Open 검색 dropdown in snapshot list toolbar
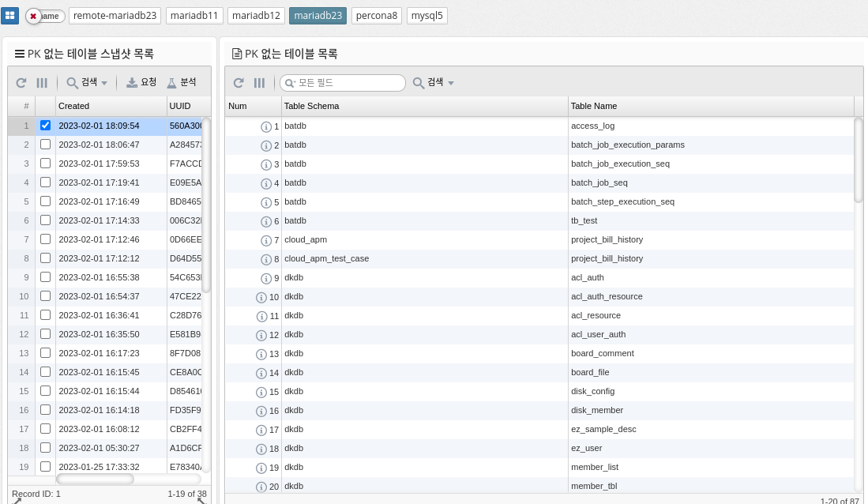This screenshot has width=868, height=504. point(87,83)
